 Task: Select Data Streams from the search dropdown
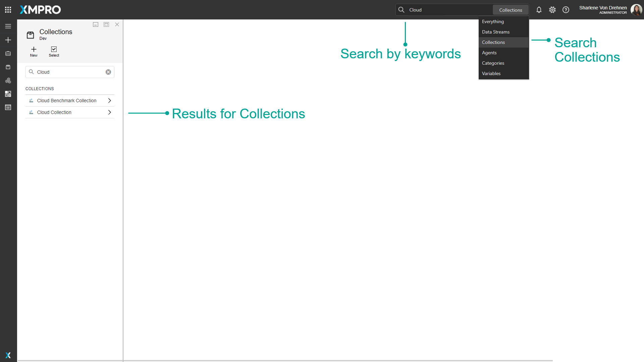(495, 32)
